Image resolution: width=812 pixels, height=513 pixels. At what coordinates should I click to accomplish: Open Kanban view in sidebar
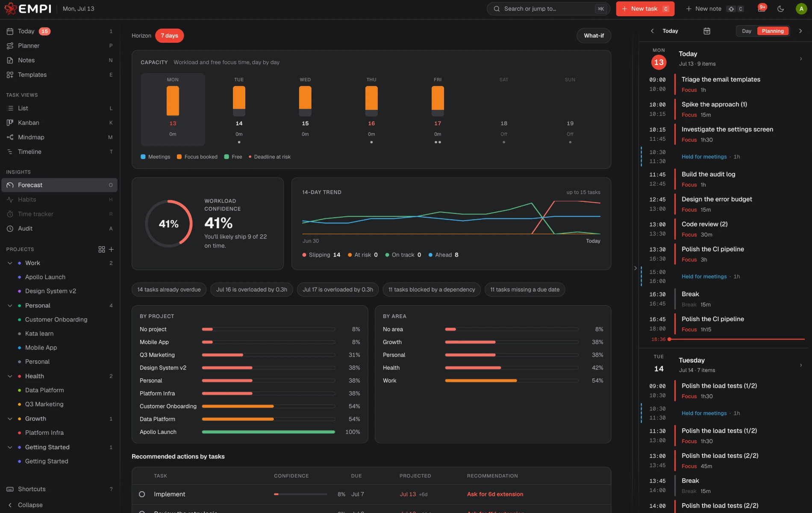[60, 123]
